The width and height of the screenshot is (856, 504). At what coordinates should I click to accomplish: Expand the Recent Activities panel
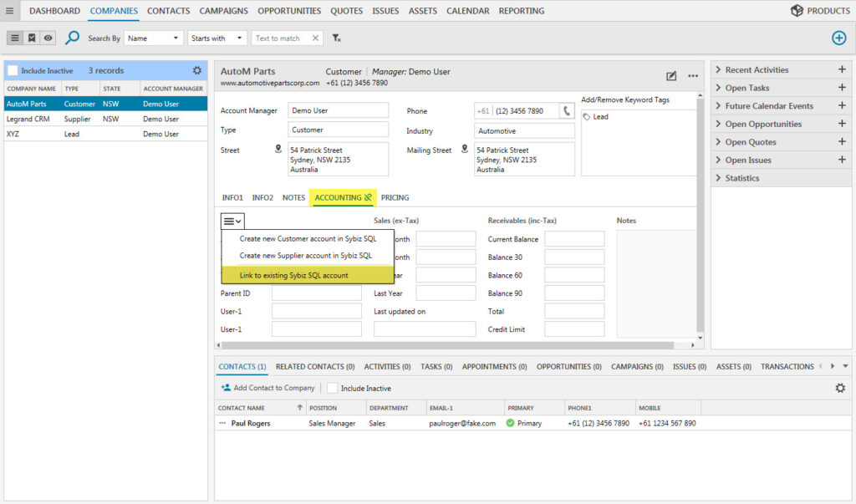pos(757,70)
